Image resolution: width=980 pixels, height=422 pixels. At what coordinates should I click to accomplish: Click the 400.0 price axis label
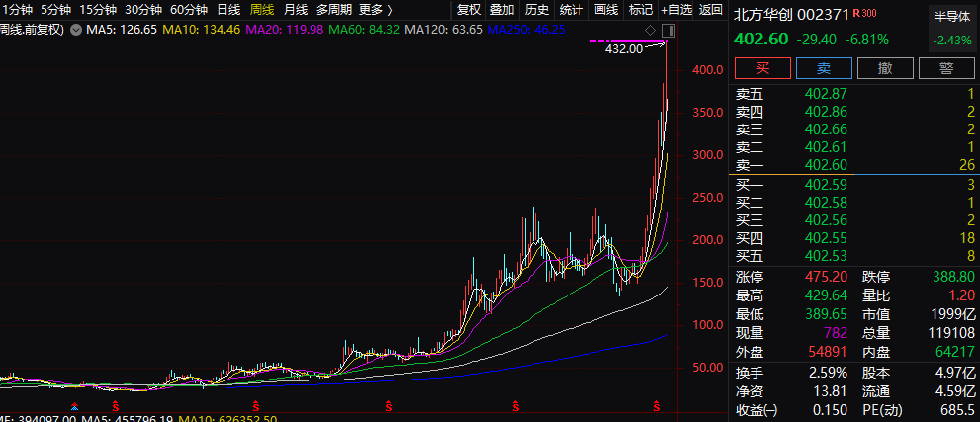coord(708,69)
